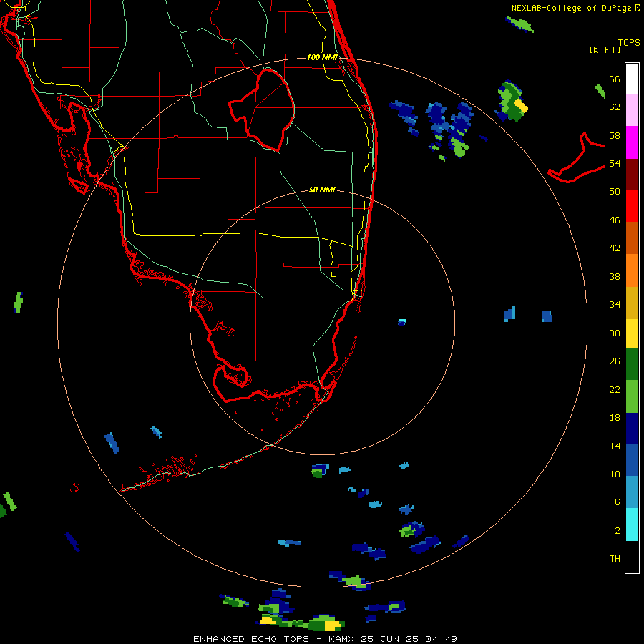Click the '58' legend scale value
This screenshot has width=644, height=644.
click(x=615, y=135)
